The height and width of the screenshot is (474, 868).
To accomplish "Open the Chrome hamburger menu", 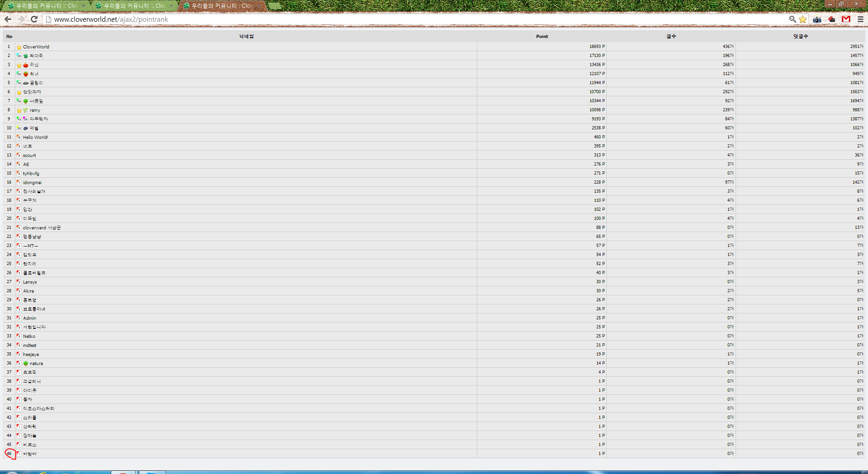I will tap(860, 19).
